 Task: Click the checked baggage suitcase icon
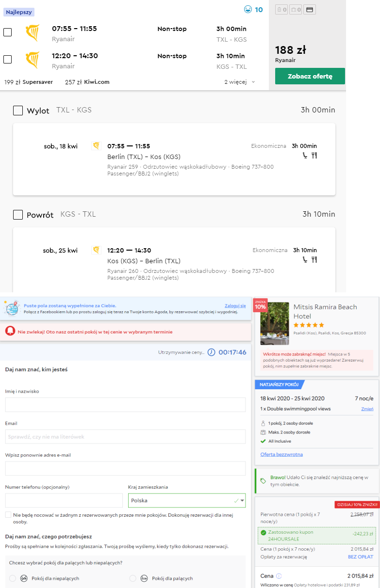click(x=296, y=9)
